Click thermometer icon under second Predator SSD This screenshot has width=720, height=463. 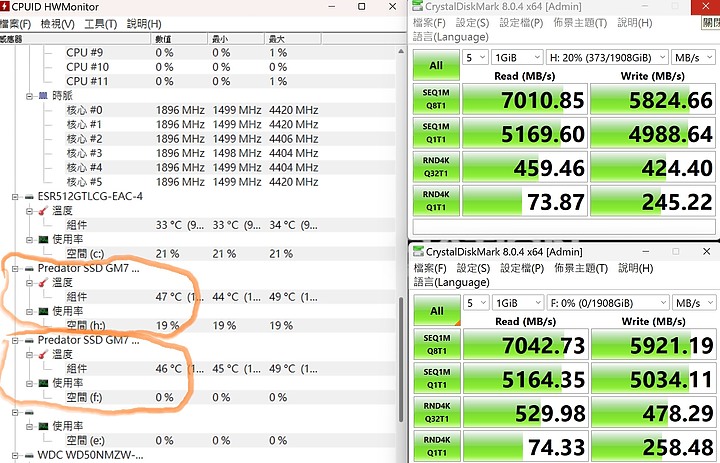[43, 355]
